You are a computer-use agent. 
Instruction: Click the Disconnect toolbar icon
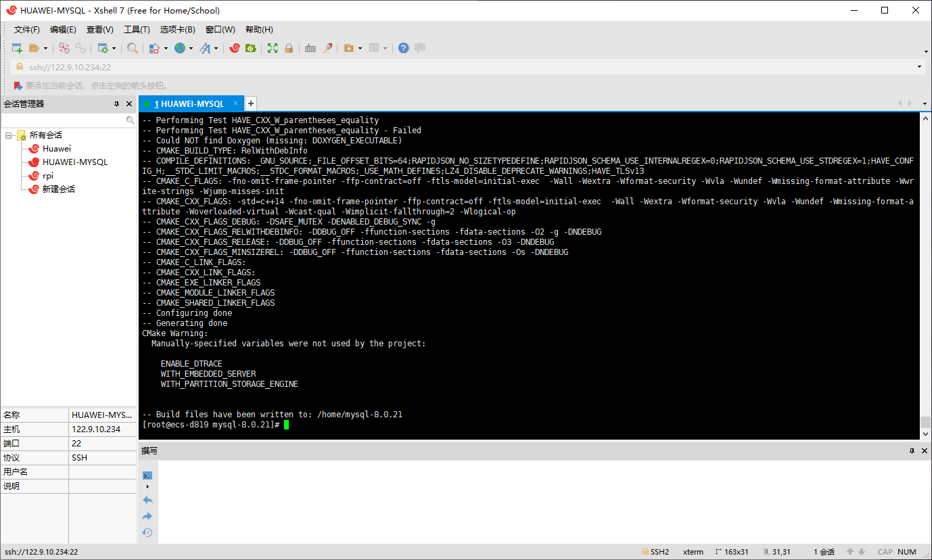point(64,48)
